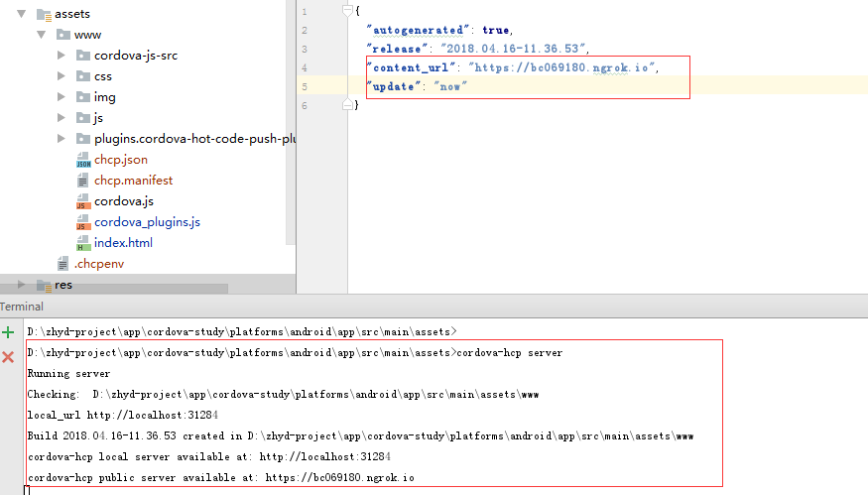
Task: Click the 'Checking:' terminal line
Action: point(283,394)
